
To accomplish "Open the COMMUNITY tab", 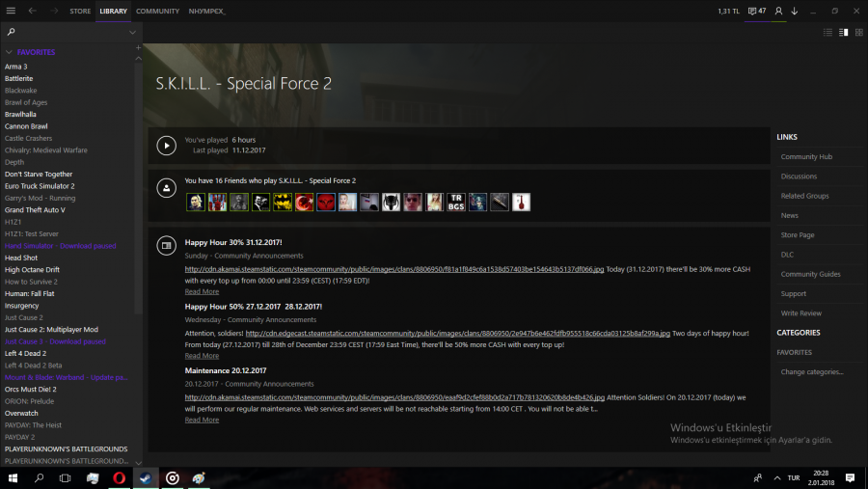I will tap(158, 11).
